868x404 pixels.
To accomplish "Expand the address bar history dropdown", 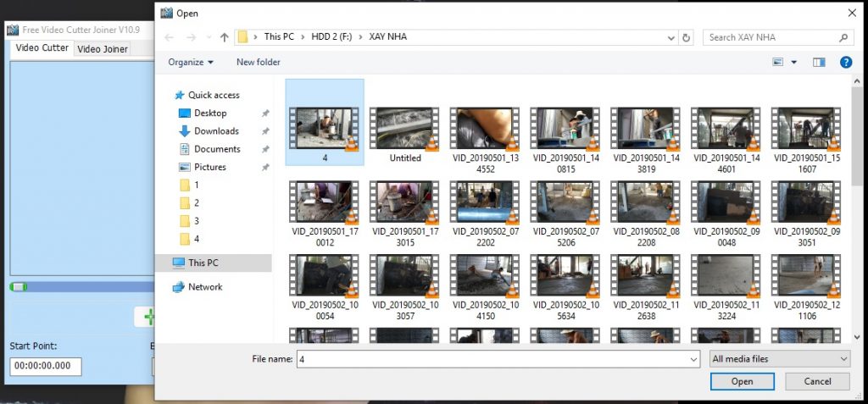I will pos(671,37).
